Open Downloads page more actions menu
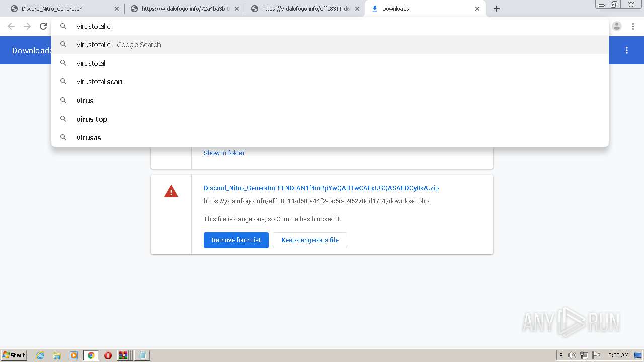The width and height of the screenshot is (644, 362). (627, 50)
